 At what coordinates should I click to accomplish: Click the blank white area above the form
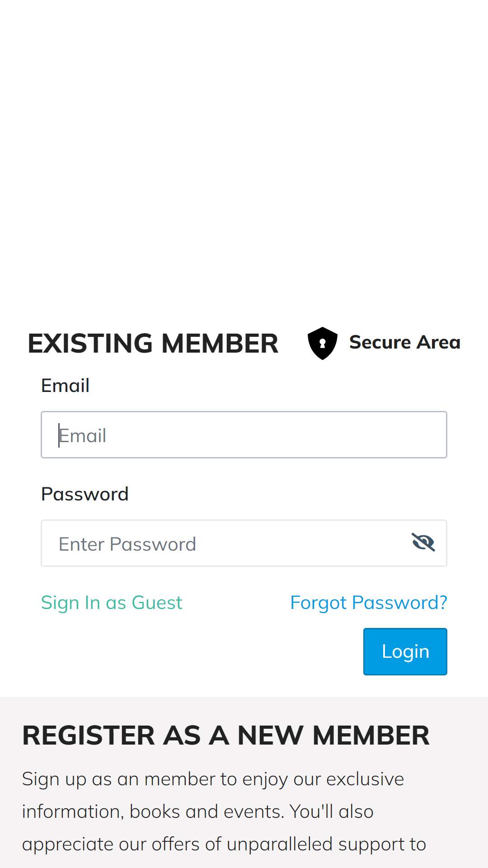[244, 158]
